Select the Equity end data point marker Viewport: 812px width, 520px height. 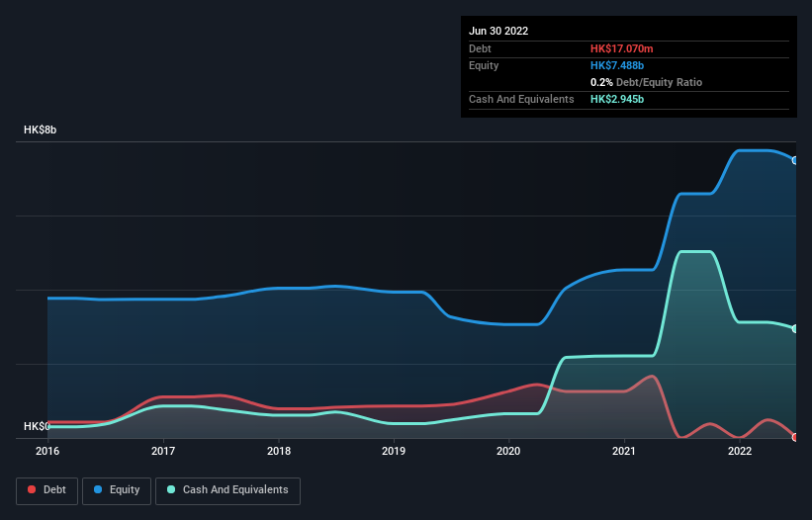point(795,161)
